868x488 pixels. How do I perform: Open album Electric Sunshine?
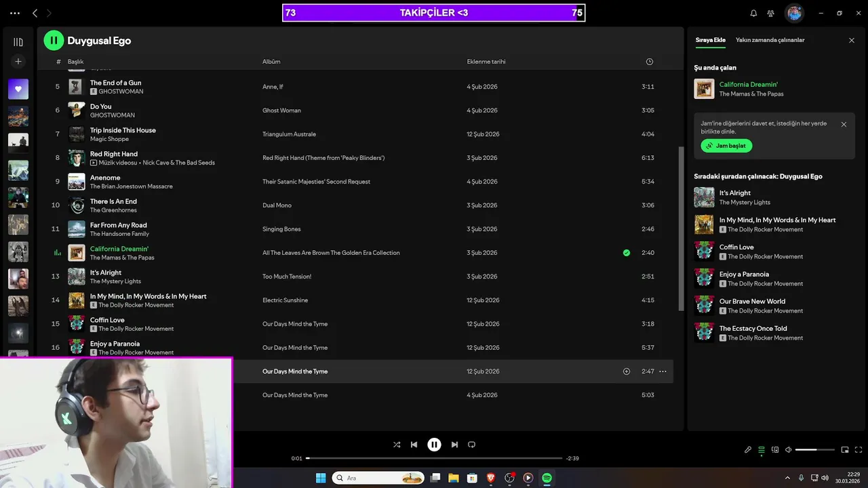click(x=285, y=300)
